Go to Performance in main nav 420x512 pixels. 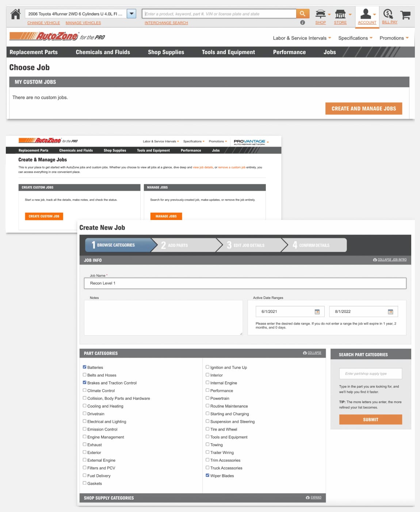point(290,52)
